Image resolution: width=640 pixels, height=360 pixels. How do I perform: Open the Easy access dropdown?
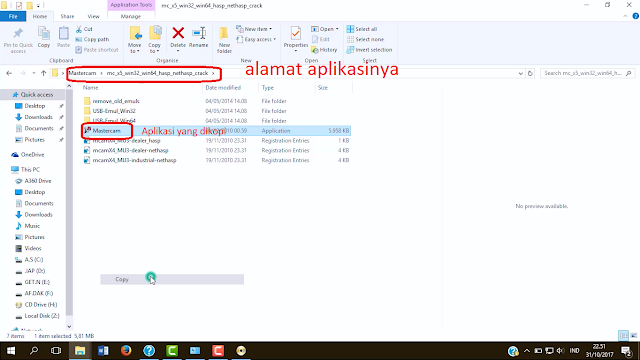(x=256, y=39)
